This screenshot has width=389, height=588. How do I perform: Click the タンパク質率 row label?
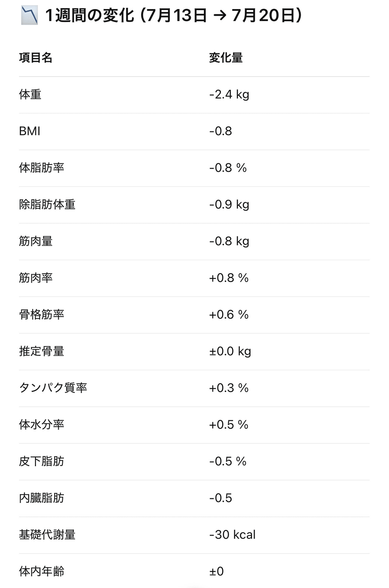53,388
